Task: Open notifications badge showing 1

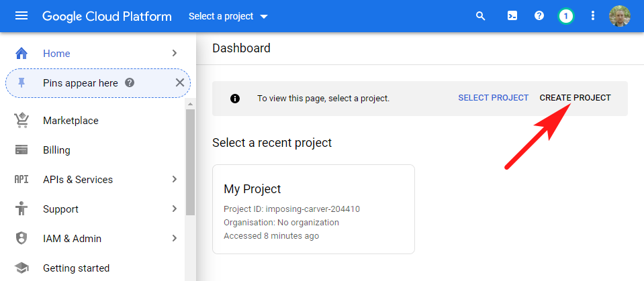Action: tap(566, 16)
